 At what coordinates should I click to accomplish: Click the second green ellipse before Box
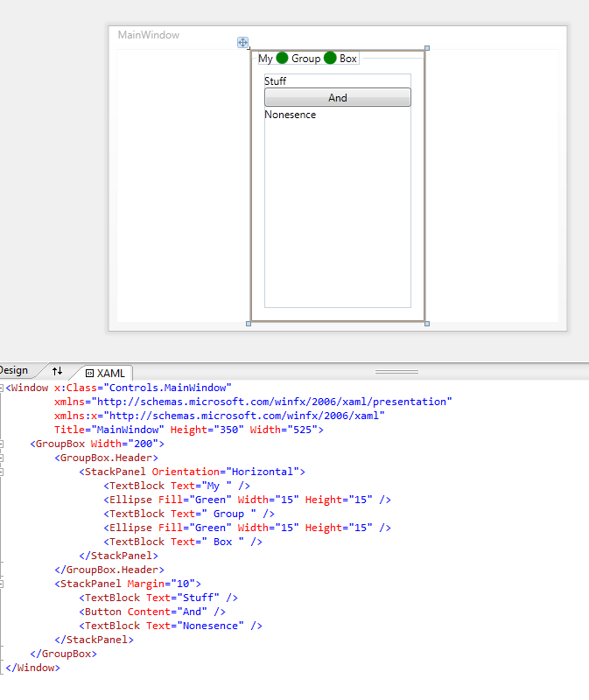pyautogui.click(x=330, y=59)
